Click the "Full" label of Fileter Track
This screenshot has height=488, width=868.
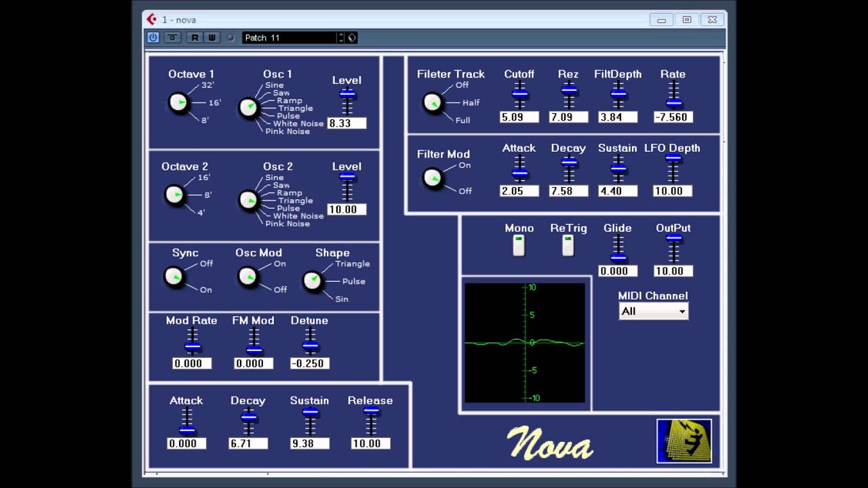point(462,120)
